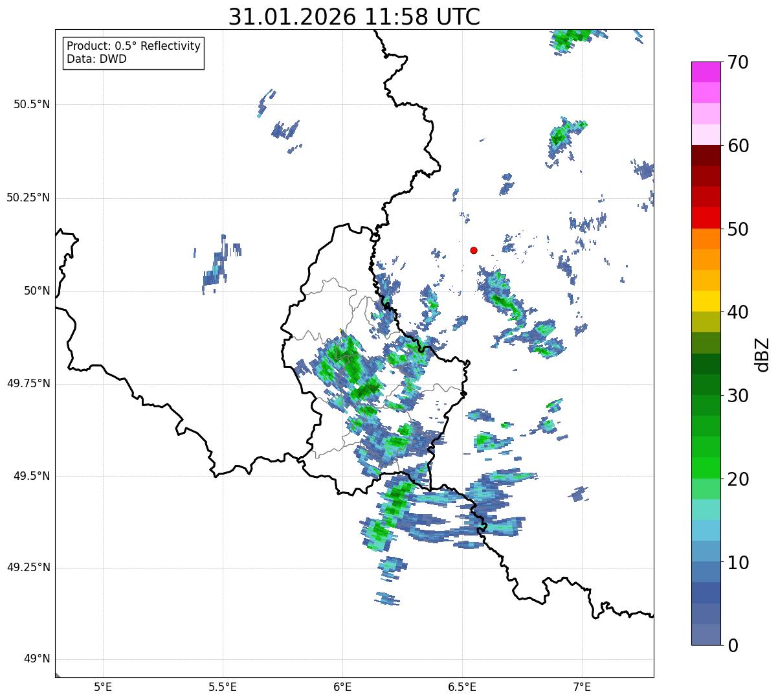Click the 5°E longitude label
Image resolution: width=778 pixels, height=700 pixels.
pyautogui.click(x=103, y=686)
